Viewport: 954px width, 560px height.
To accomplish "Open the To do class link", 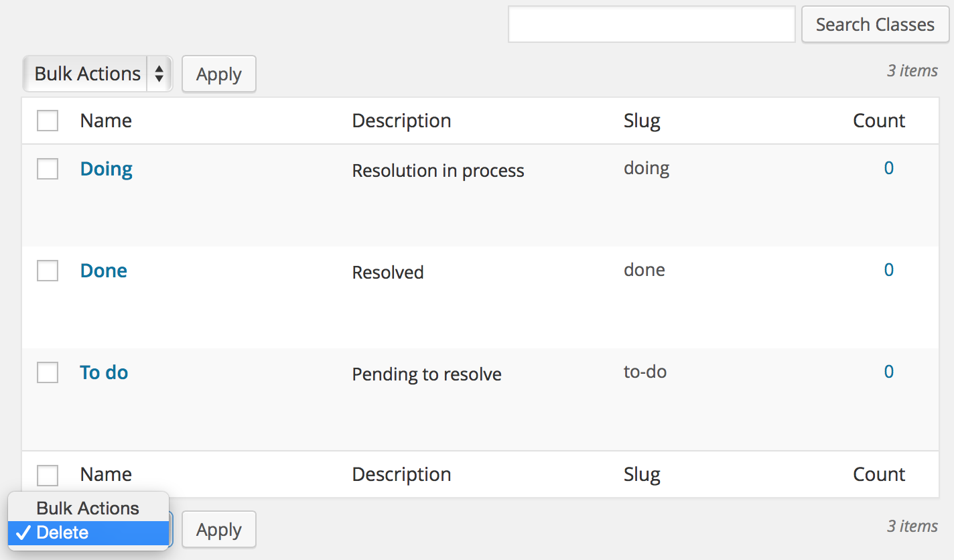I will [104, 372].
